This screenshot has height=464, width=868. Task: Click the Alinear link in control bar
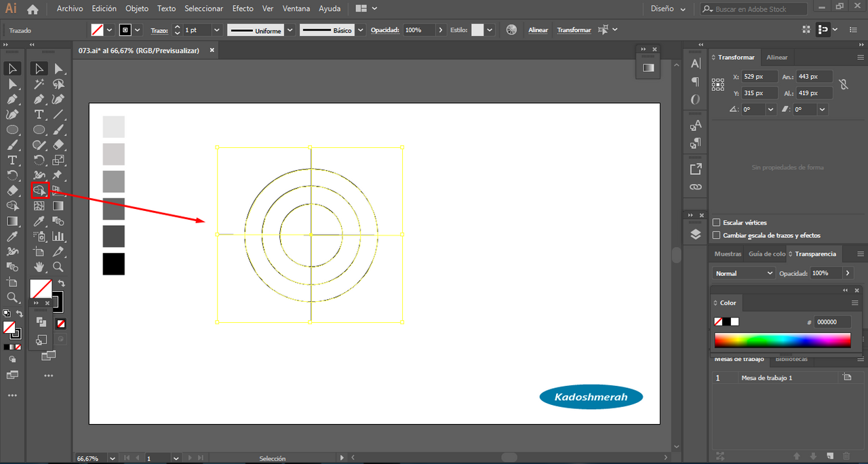pyautogui.click(x=538, y=30)
